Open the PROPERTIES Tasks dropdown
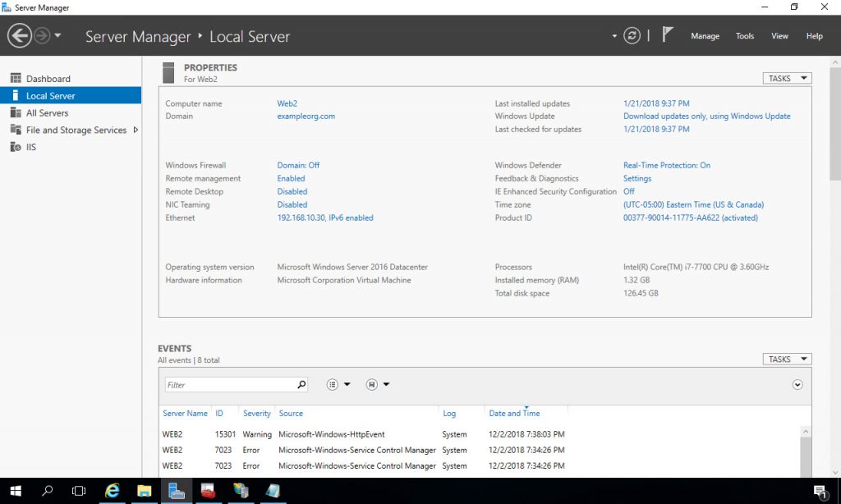 click(x=786, y=78)
